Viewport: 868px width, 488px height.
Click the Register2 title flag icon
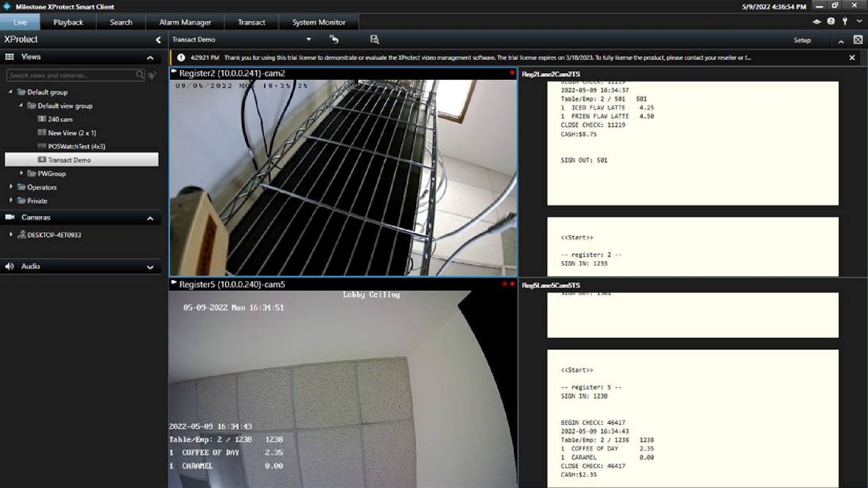(x=174, y=71)
